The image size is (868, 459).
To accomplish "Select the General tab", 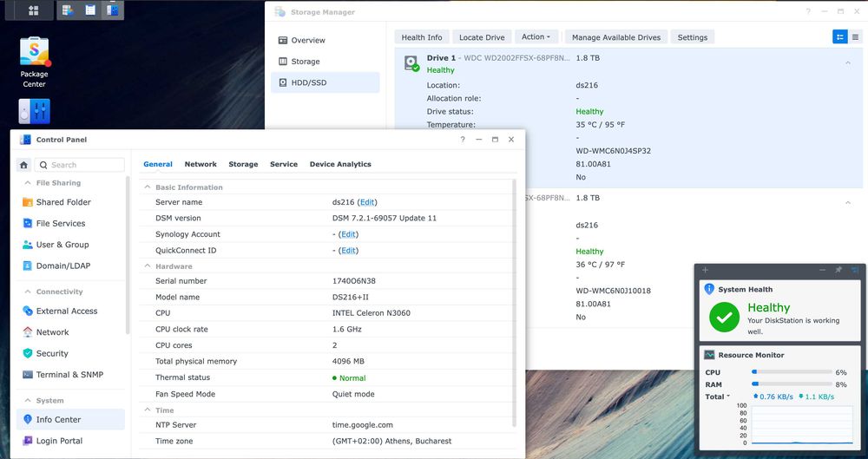I will pos(158,164).
